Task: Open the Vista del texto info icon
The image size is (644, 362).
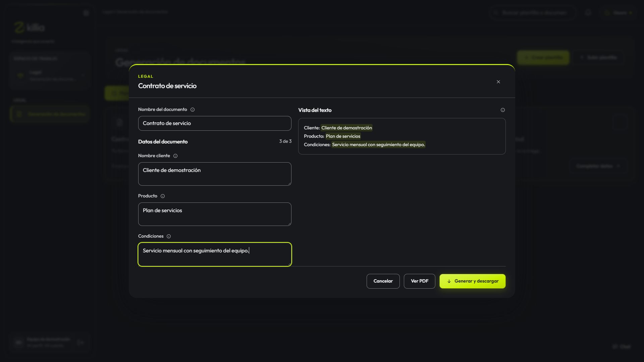Action: click(x=503, y=110)
